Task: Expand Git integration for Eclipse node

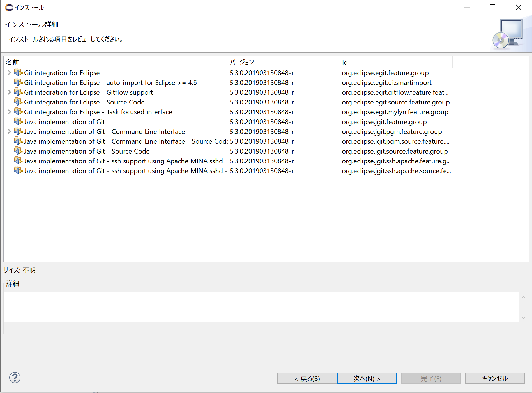Action: coord(9,73)
